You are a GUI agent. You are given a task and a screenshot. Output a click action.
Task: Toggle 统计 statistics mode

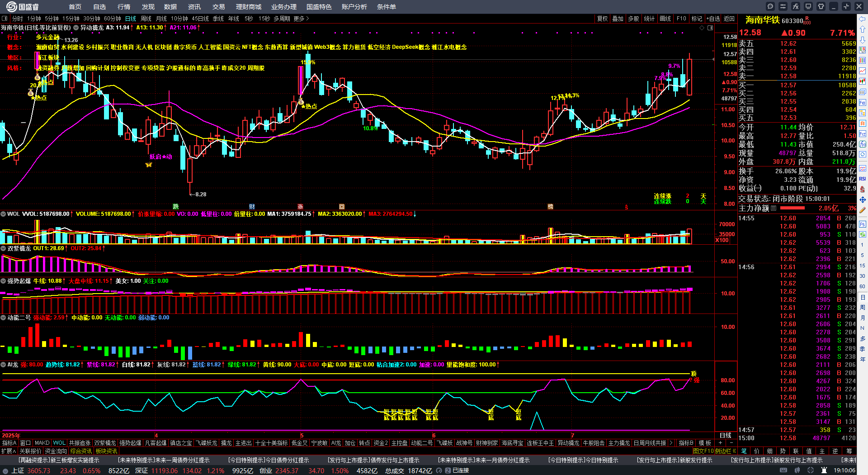click(x=649, y=19)
